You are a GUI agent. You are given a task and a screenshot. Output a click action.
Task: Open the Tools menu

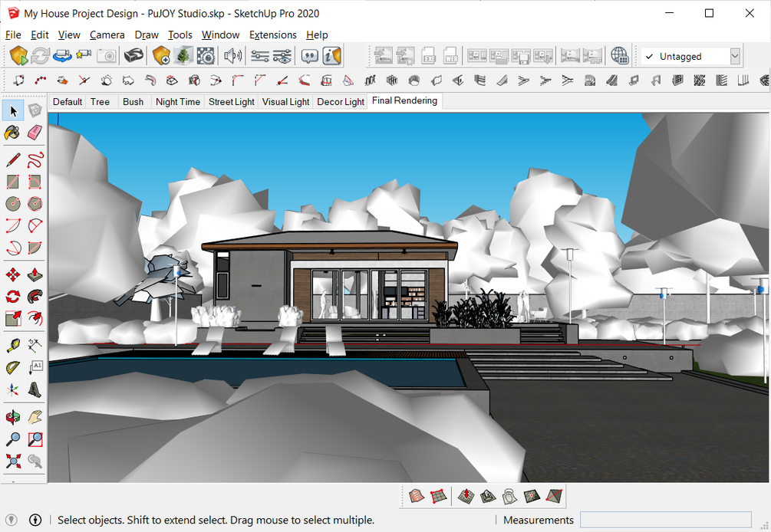coord(180,34)
